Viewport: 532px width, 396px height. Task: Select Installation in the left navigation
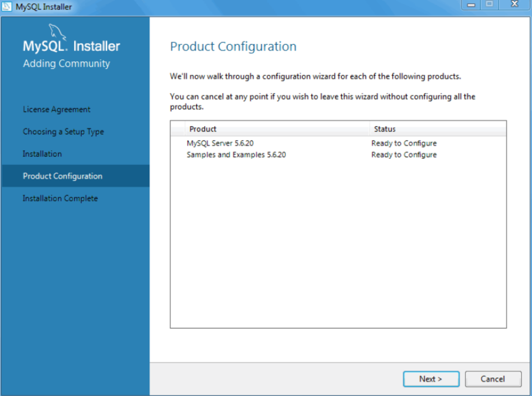click(x=42, y=154)
